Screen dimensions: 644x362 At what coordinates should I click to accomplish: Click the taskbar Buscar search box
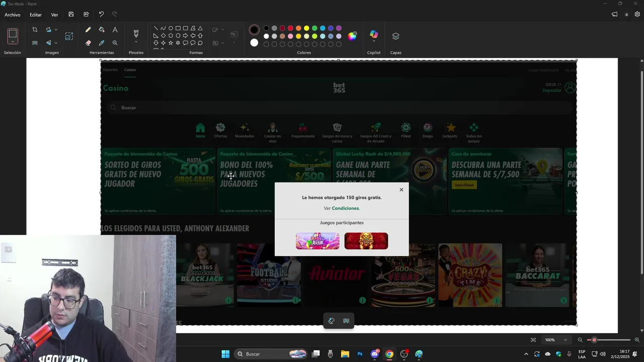(x=272, y=354)
